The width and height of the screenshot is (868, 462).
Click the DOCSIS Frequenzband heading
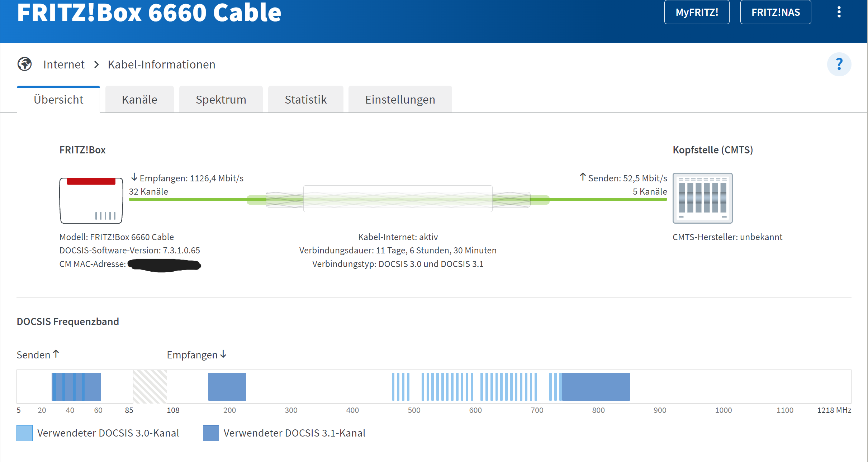68,322
